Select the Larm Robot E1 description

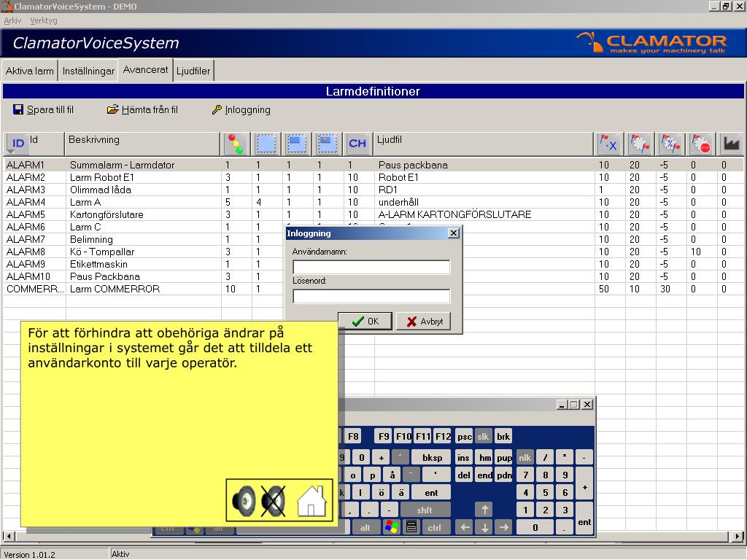pos(102,177)
